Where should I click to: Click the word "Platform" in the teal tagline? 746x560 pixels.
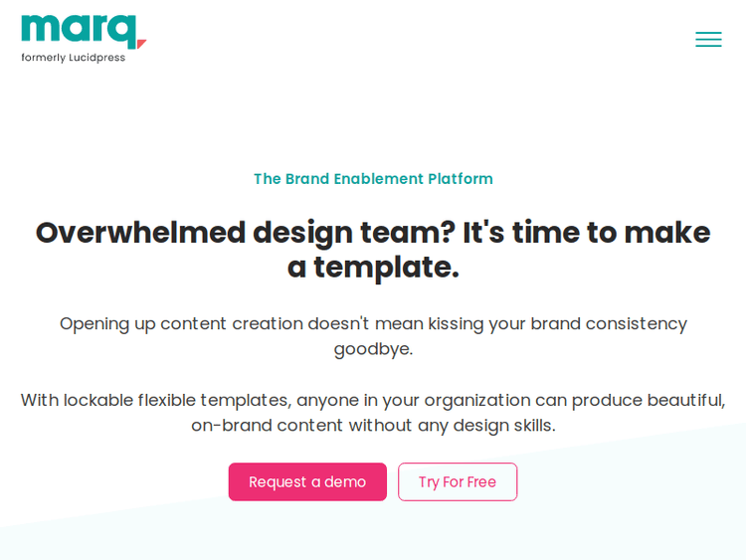[461, 179]
